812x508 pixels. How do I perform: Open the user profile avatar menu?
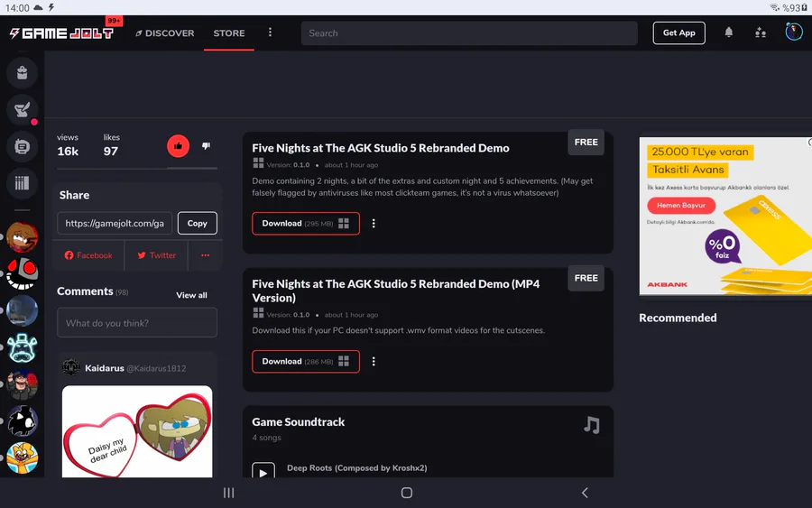tap(793, 32)
